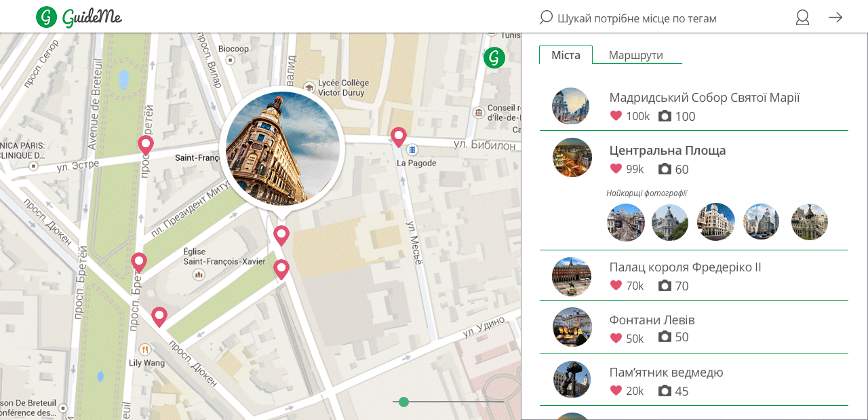Click the map zoom slider handle
Viewport: 868px width, 420px height.
(x=404, y=402)
